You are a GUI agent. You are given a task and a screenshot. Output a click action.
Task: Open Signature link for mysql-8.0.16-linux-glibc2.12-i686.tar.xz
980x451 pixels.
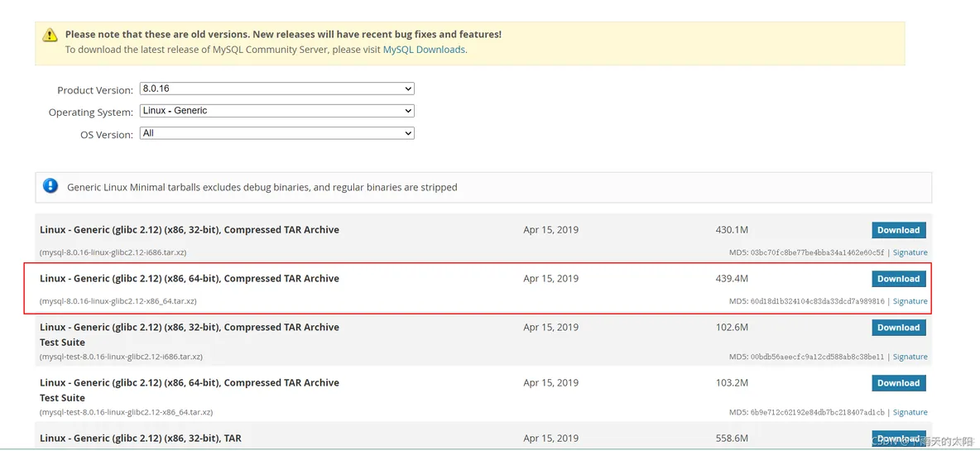[x=910, y=252]
